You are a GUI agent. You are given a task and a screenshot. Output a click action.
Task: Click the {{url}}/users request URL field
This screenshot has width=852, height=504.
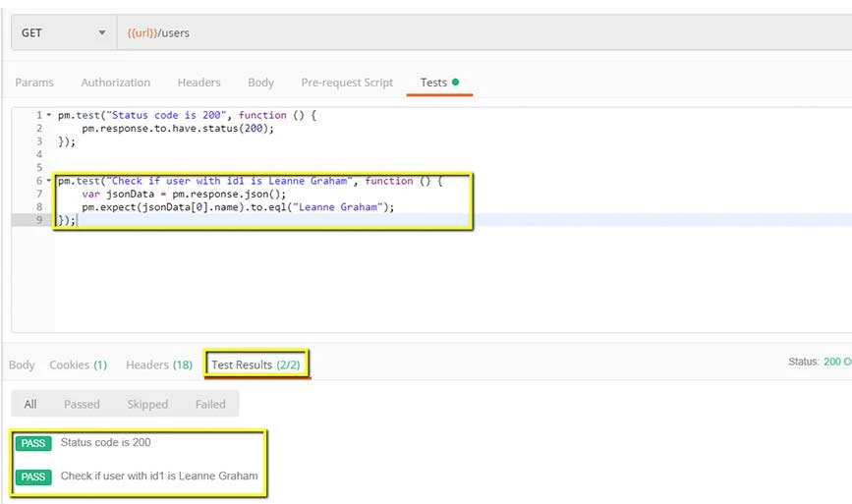tap(484, 32)
